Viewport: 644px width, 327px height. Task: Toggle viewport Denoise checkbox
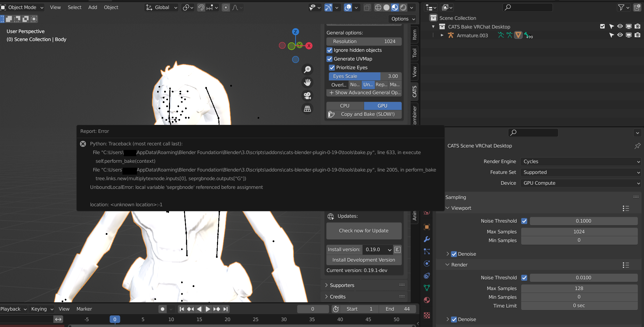coord(454,254)
